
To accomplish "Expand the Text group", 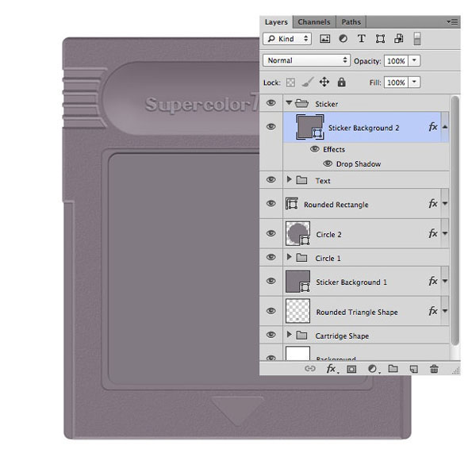I will pyautogui.click(x=289, y=179).
